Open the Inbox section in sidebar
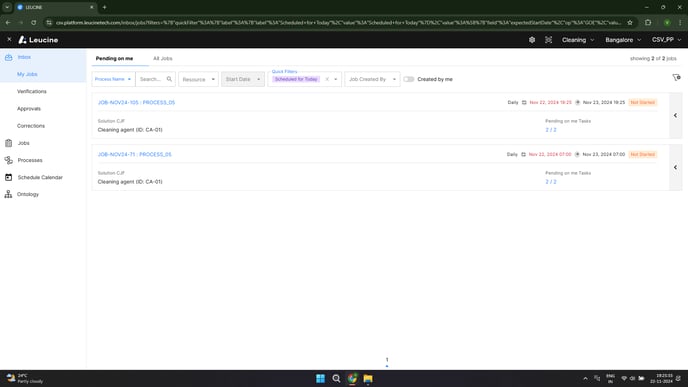 click(x=24, y=57)
